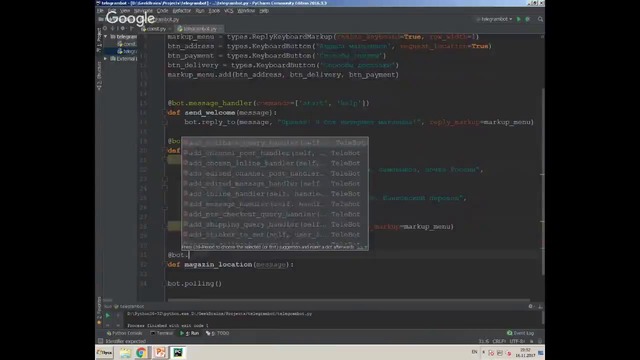640x360 pixels.
Task: Open the Run menu
Action: coord(200,11)
